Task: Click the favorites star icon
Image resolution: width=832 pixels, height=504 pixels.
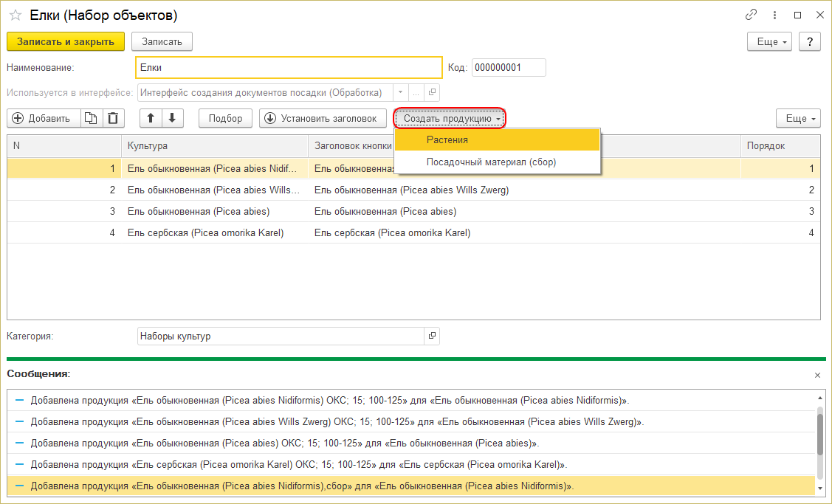Action: 15,15
